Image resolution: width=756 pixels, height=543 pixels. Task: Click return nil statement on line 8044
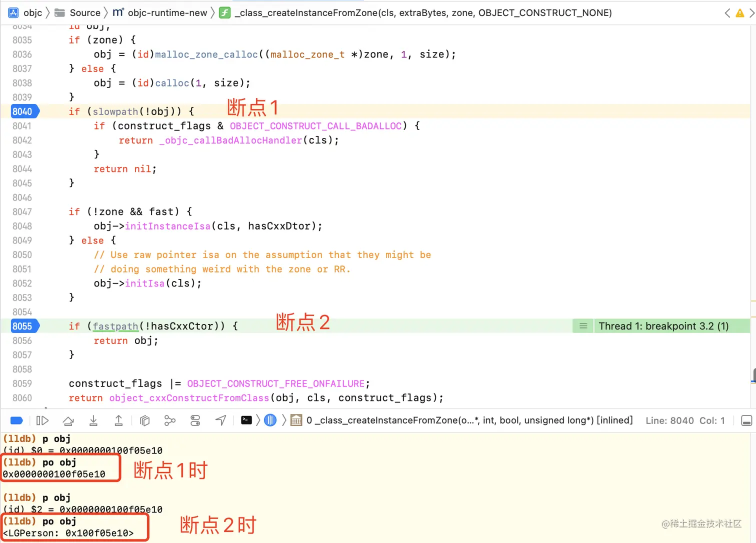pyautogui.click(x=125, y=169)
